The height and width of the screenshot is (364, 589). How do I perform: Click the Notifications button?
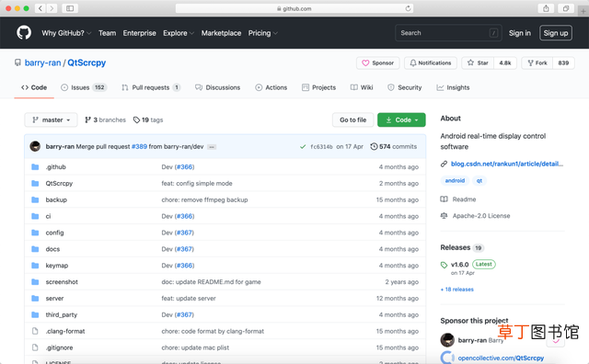pos(431,63)
